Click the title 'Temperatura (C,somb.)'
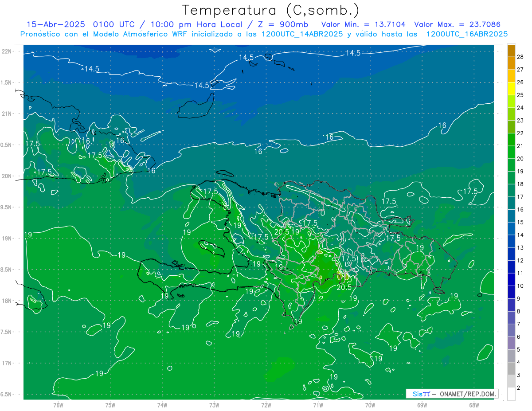532x411 pixels. [271, 10]
